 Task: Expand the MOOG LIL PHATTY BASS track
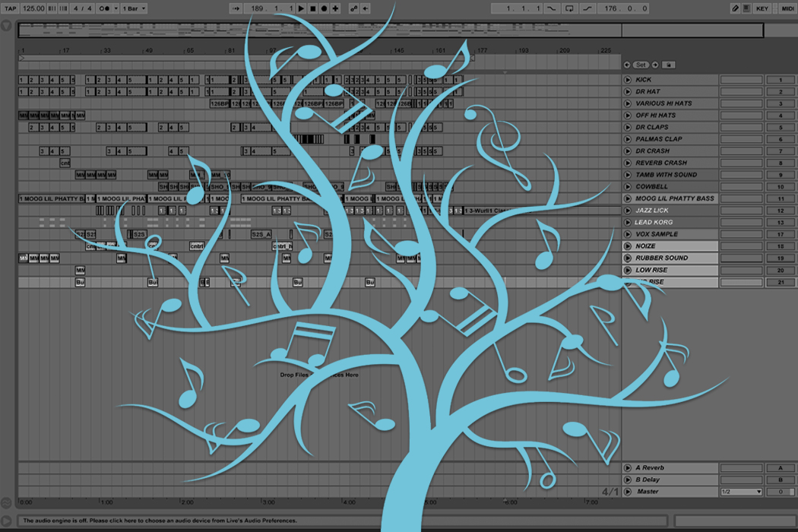point(626,198)
